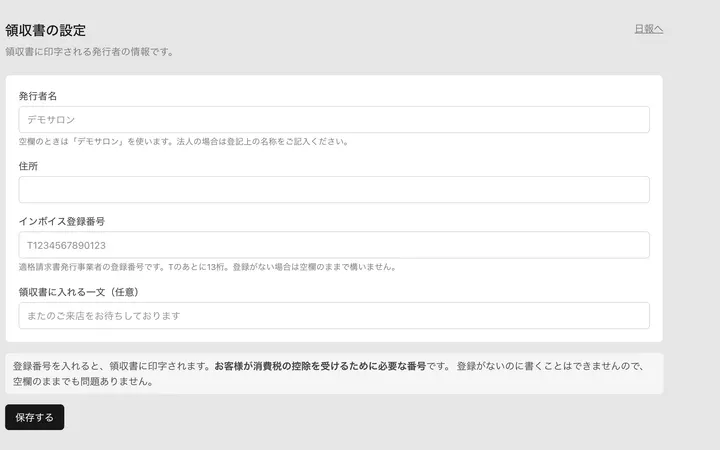Click the hint text about 空欄のときは「デモサロン」

184,141
